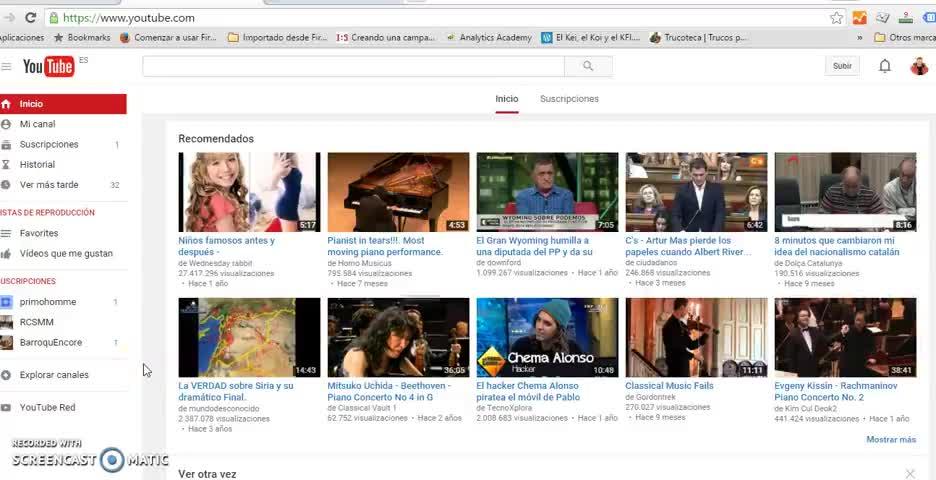This screenshot has width=936, height=480.
Task: Select the Inicio tab
Action: point(507,99)
